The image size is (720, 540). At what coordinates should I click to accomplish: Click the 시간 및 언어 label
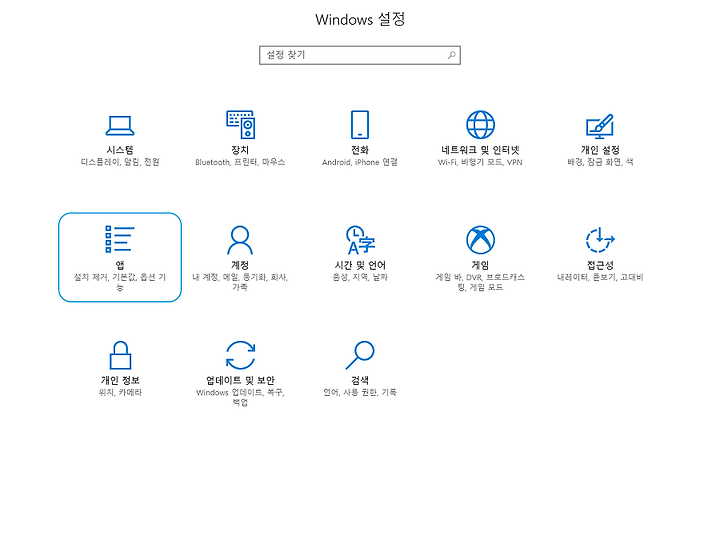click(360, 265)
